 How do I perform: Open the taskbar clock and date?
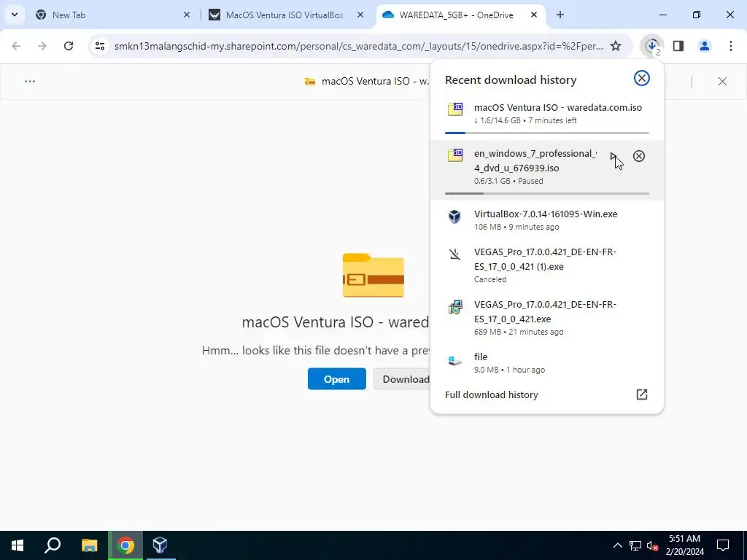684,545
